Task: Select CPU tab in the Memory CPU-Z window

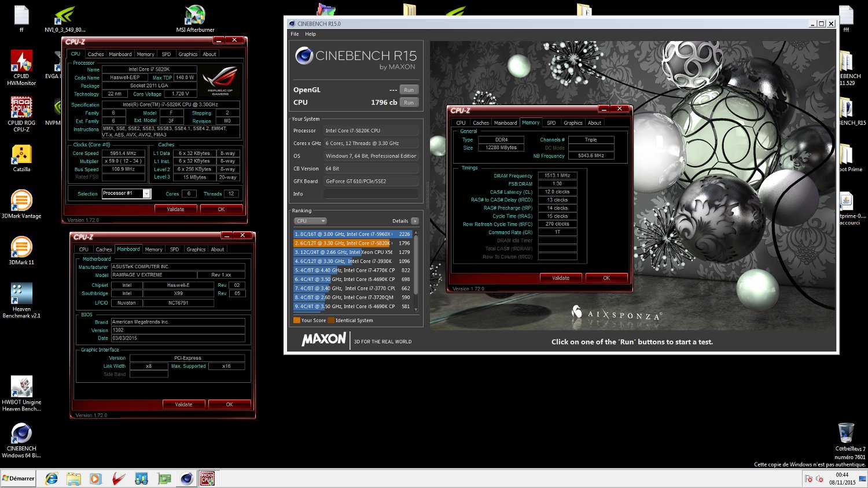Action: tap(461, 123)
